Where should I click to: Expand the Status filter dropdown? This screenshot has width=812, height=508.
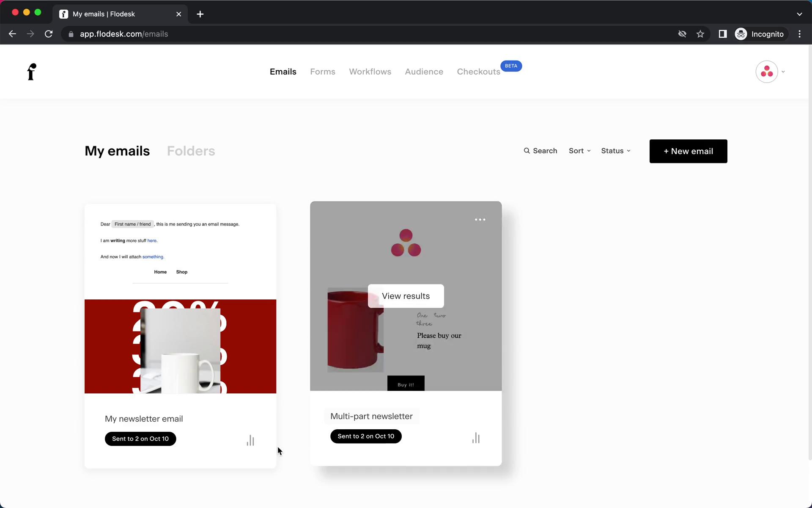(616, 150)
